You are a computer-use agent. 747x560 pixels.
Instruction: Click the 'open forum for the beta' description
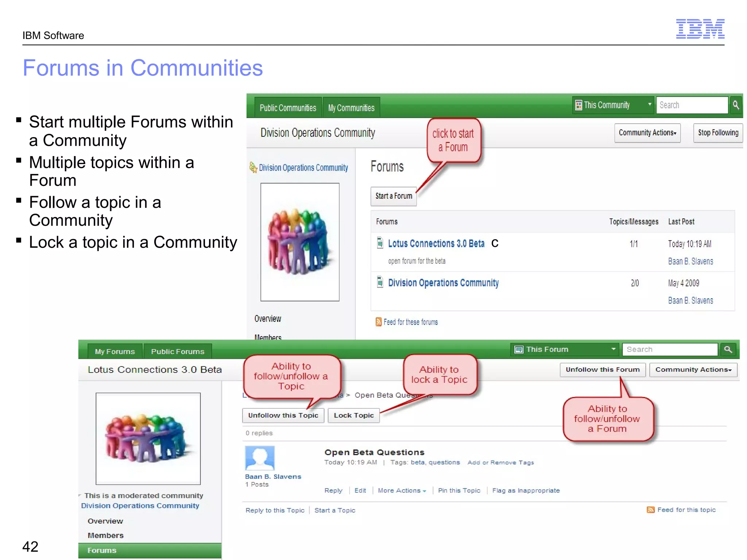(x=417, y=261)
